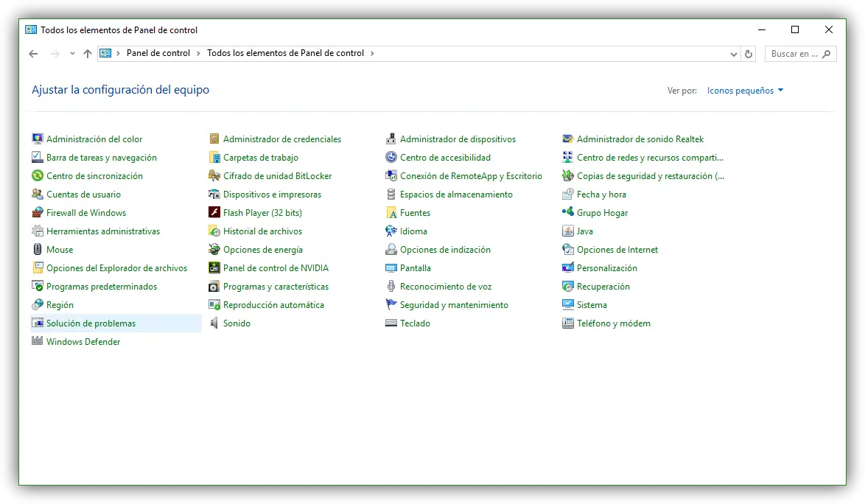This screenshot has width=865, height=504.
Task: Click the Grupo Hogar icon
Action: coord(567,212)
